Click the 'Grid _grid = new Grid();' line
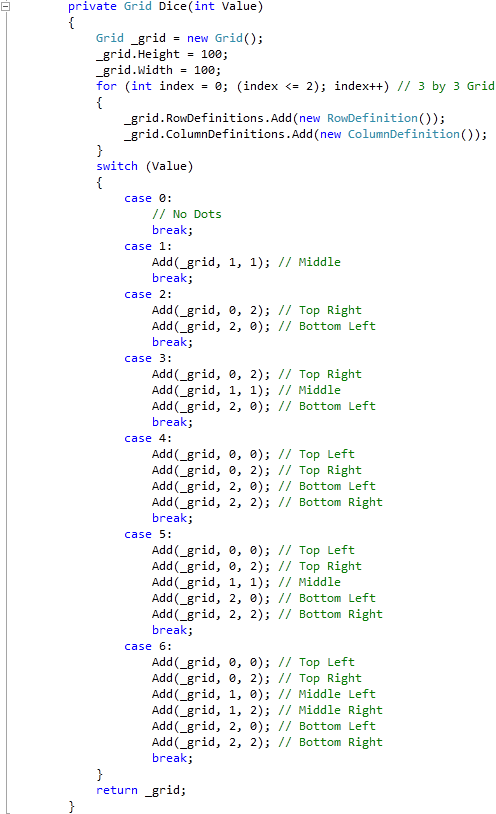This screenshot has width=496, height=814. (x=179, y=38)
